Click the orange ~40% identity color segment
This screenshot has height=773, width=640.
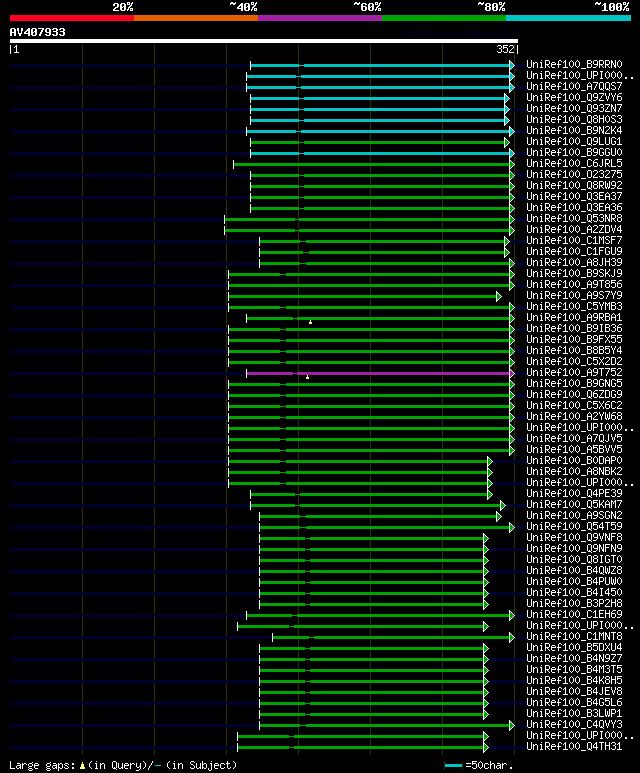196,18
